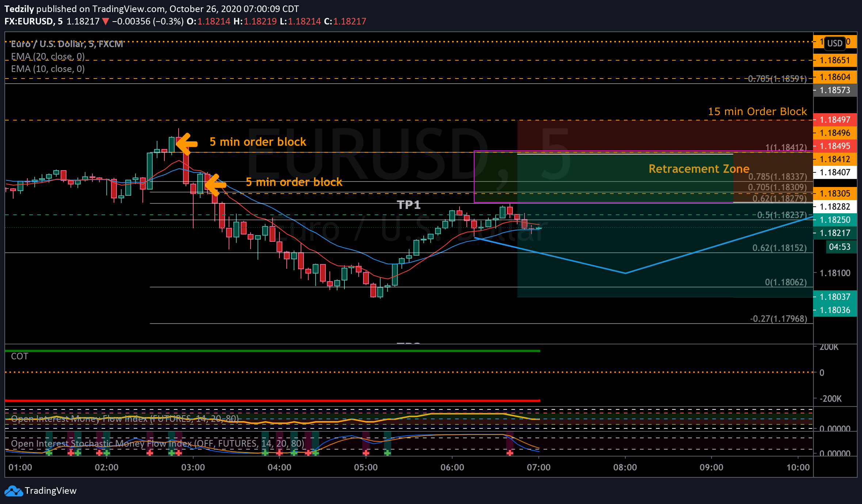This screenshot has height=504, width=862.
Task: Click the 1.18282 white price label
Action: [x=835, y=207]
